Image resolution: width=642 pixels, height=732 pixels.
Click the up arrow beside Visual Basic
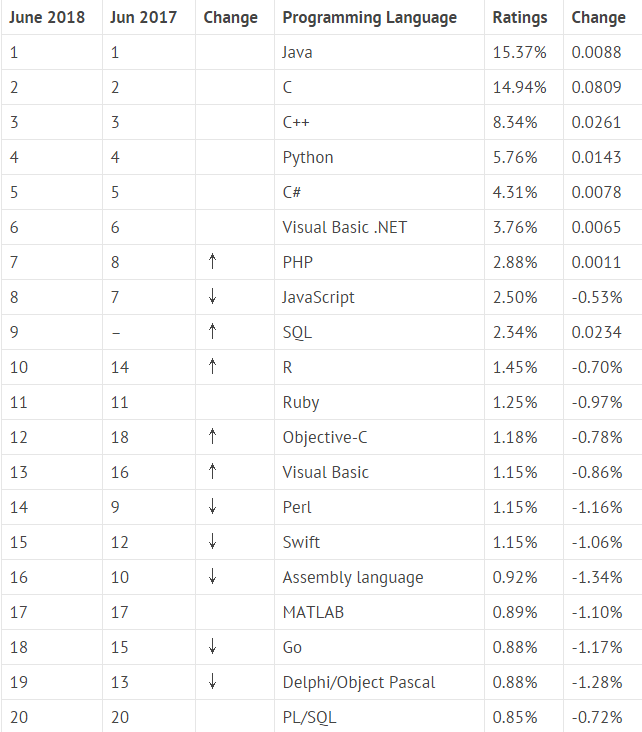(x=212, y=472)
